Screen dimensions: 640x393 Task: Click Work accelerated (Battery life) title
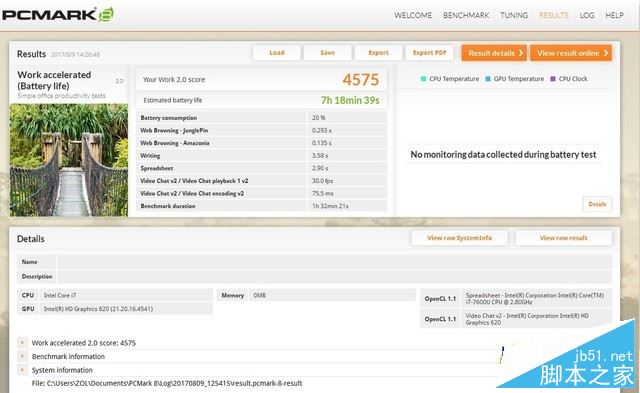[54, 80]
